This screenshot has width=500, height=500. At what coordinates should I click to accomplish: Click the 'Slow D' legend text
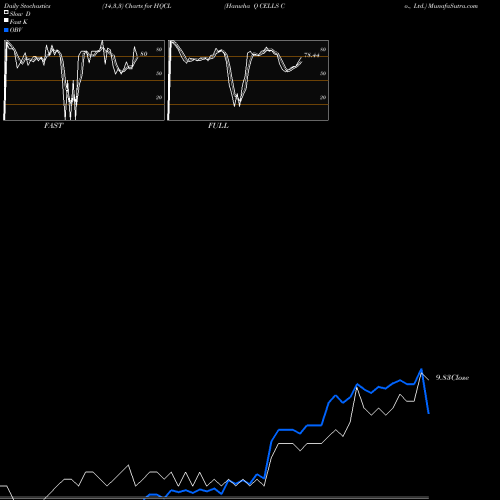click(20, 14)
